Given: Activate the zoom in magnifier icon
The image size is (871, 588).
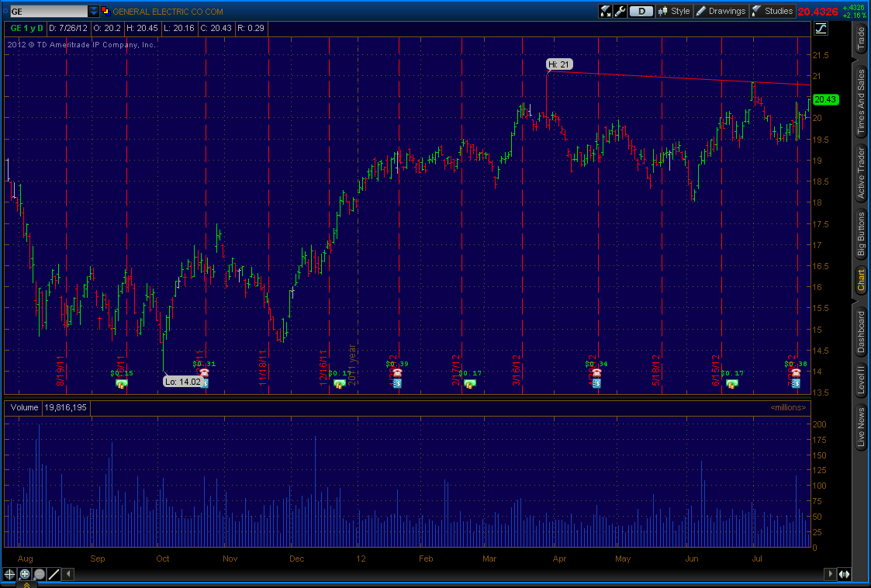Looking at the screenshot, I should 25,574.
